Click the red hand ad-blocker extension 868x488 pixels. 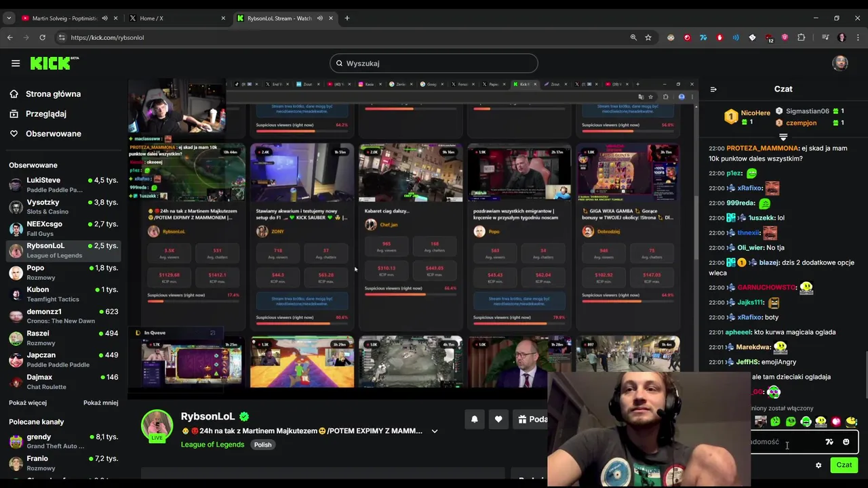pyautogui.click(x=719, y=37)
